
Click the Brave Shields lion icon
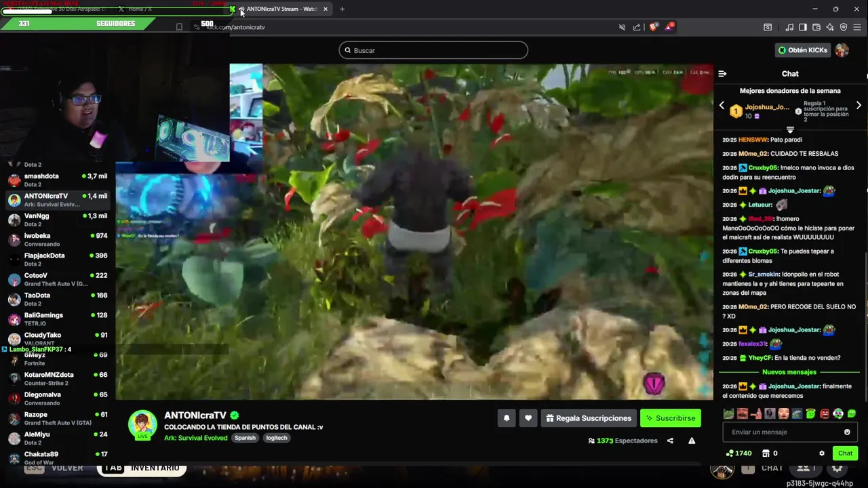point(654,27)
